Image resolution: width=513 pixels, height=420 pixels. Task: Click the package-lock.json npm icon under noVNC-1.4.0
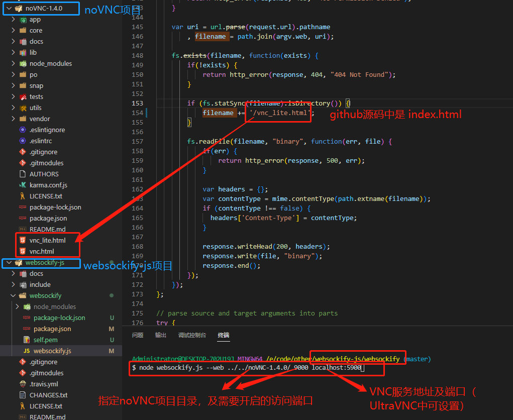point(23,207)
